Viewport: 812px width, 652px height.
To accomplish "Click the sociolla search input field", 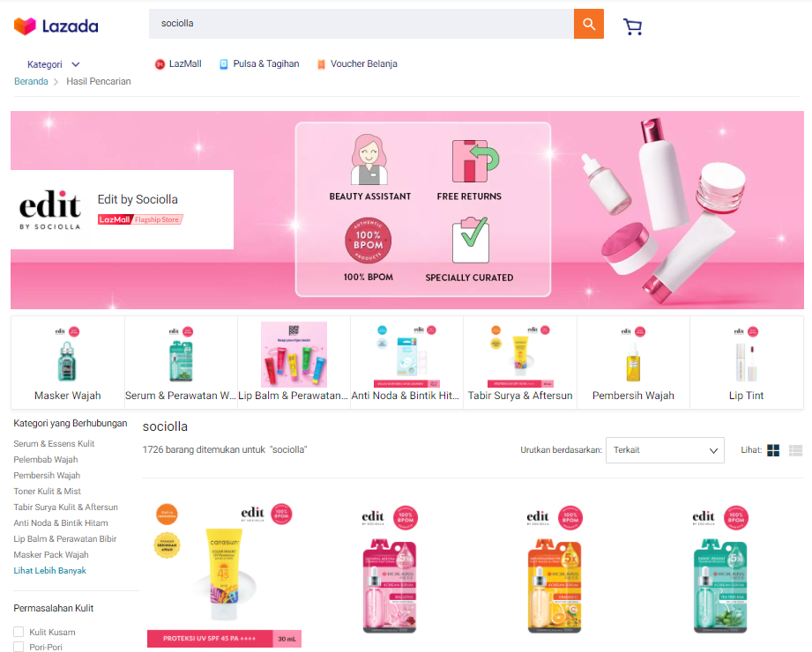I will click(361, 24).
